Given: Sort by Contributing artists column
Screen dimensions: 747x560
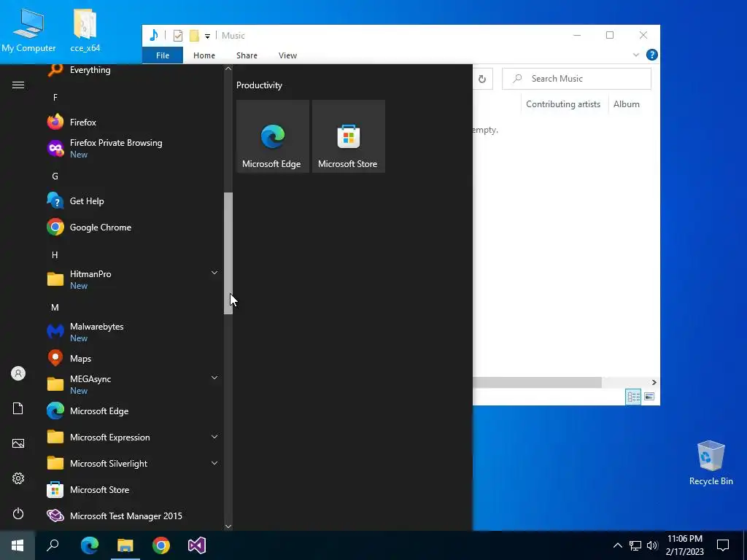Looking at the screenshot, I should click(563, 104).
